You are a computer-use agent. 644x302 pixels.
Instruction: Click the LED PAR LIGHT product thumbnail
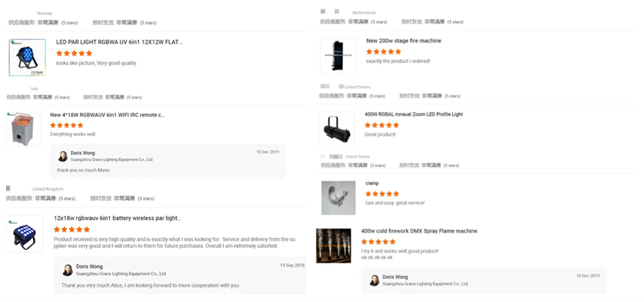[x=27, y=58]
